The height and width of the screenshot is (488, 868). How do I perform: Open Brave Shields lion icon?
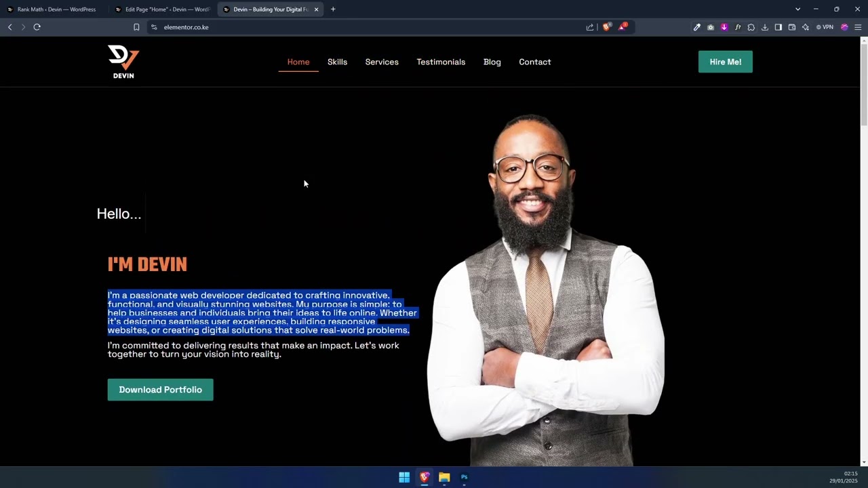(x=606, y=27)
